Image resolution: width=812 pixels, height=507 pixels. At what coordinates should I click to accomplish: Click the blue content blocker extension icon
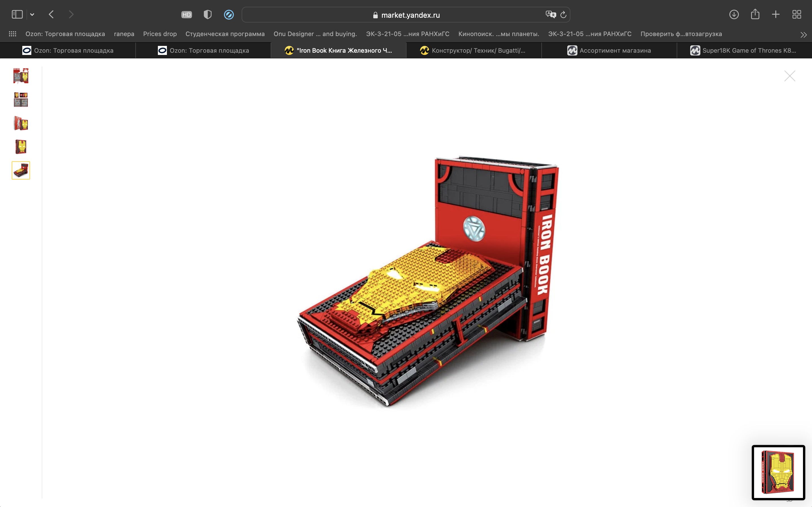tap(229, 14)
